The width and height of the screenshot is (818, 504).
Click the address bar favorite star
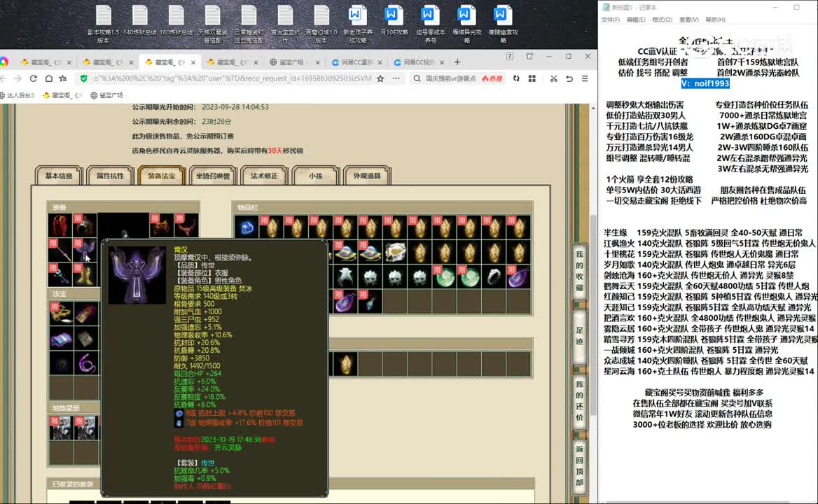[x=380, y=78]
